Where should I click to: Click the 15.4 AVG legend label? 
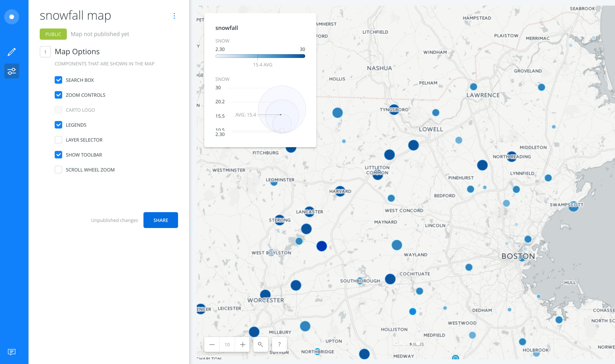pyautogui.click(x=263, y=65)
